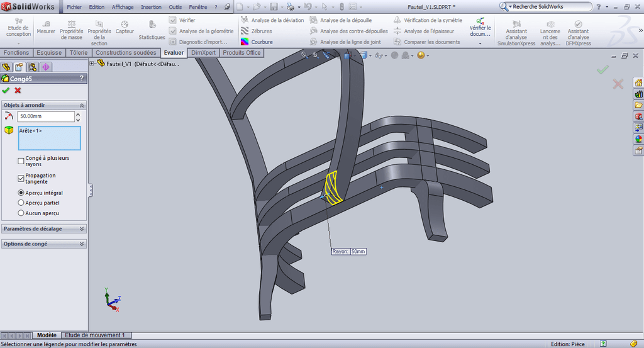Run Analyse de la ligne de joint
Screen dimensions: 644x348
tap(345, 42)
